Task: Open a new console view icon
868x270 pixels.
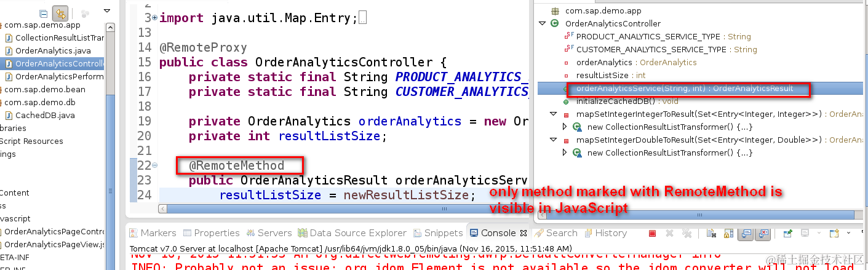Action: (x=834, y=233)
